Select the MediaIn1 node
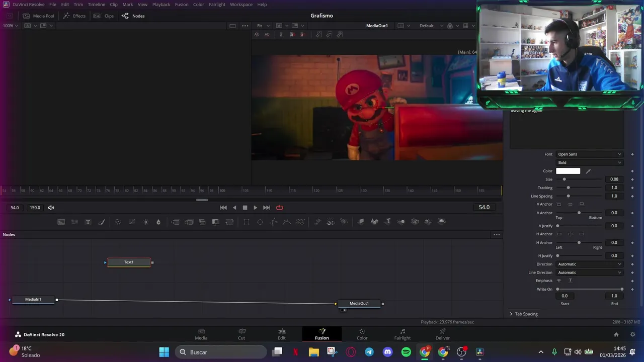The image size is (644, 362). tap(33, 300)
